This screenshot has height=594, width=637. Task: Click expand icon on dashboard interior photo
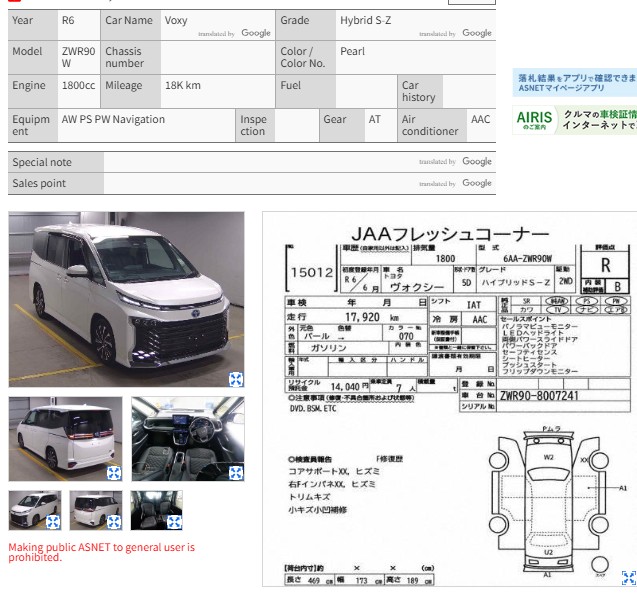(x=236, y=473)
